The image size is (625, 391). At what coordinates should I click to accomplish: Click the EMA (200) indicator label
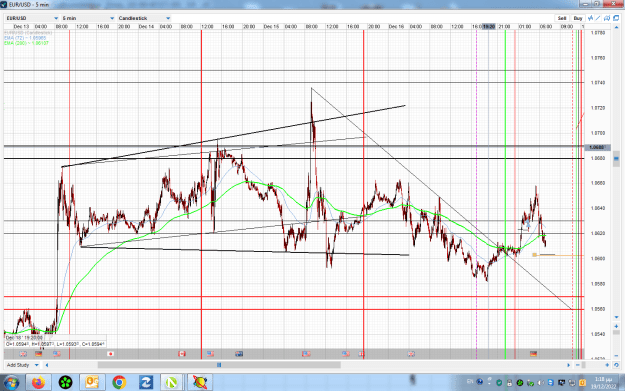point(26,43)
